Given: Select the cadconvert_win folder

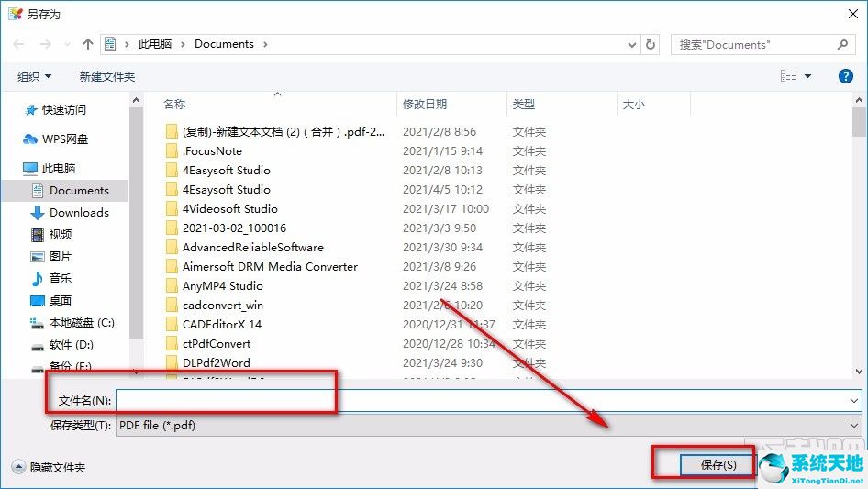Looking at the screenshot, I should [x=223, y=306].
